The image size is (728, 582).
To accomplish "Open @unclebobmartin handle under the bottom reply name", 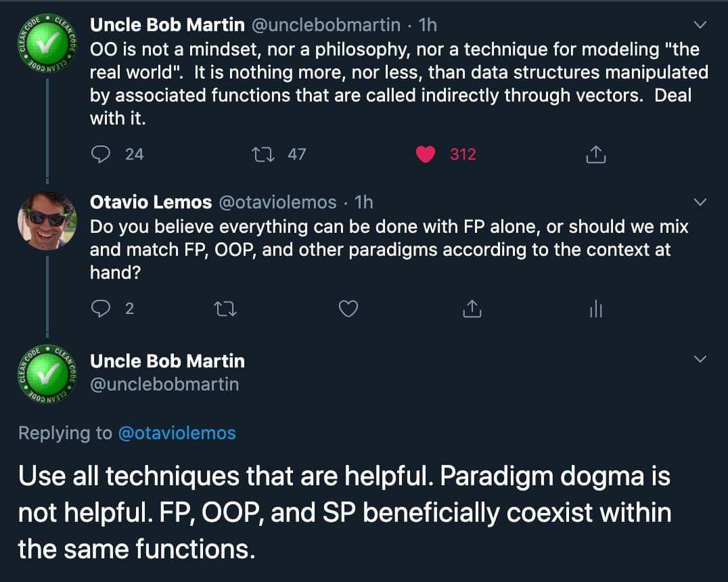I will coord(164,384).
